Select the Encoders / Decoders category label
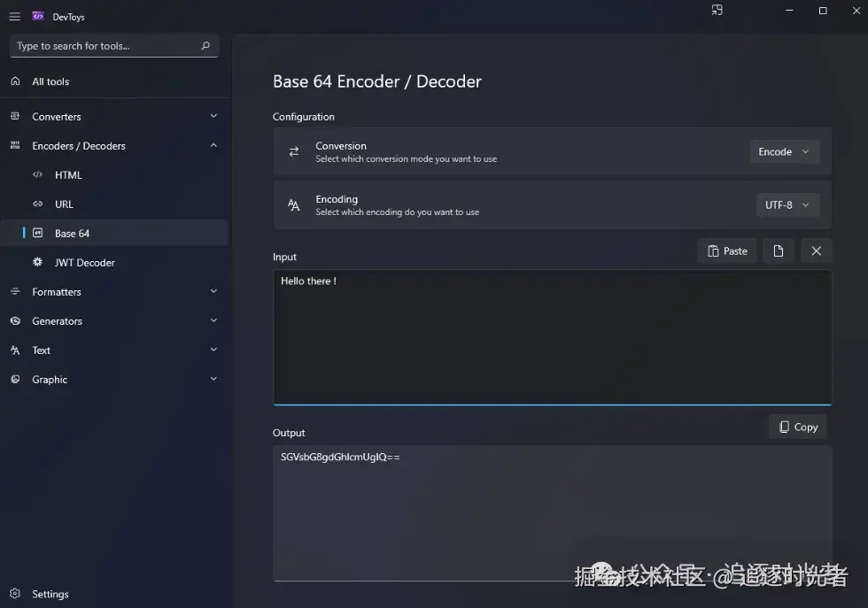 coord(79,146)
